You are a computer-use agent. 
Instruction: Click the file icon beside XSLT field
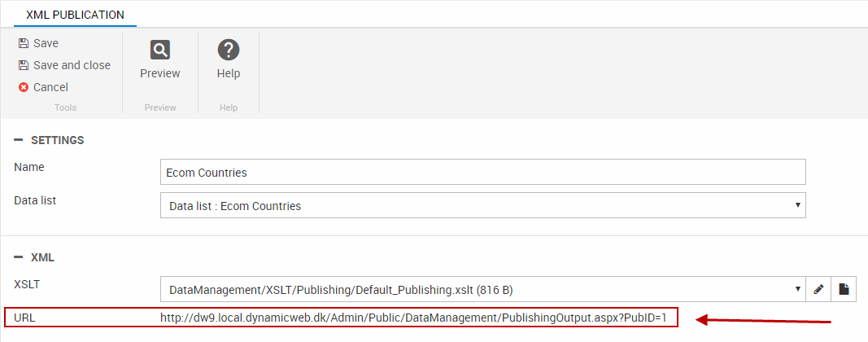point(844,289)
